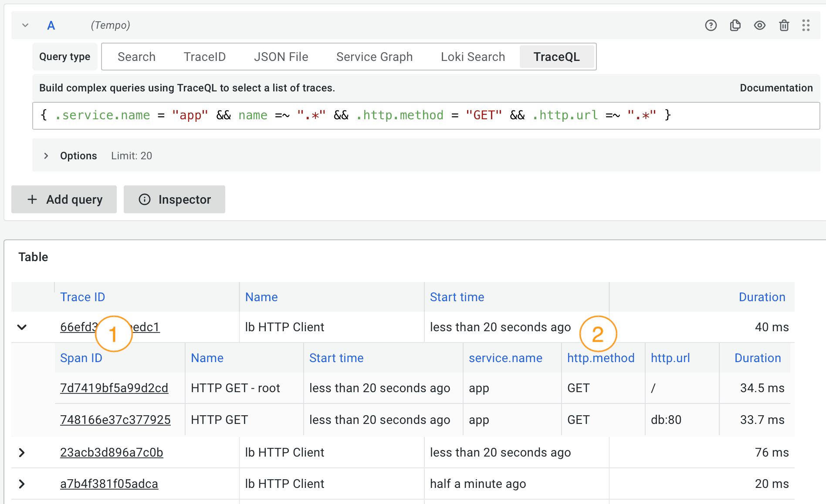Open the Loki Search tab

(x=473, y=57)
